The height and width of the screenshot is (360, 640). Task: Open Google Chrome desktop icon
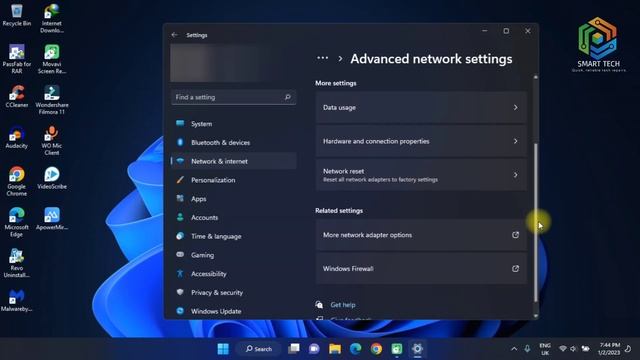coord(17,182)
